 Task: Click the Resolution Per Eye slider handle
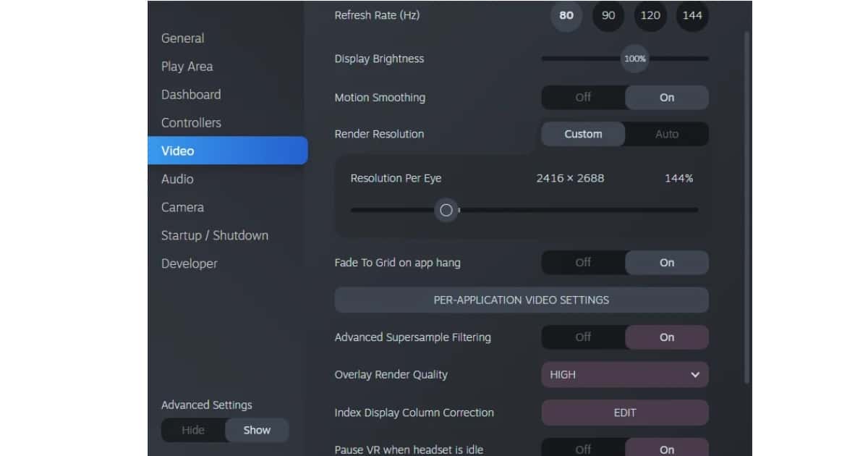pyautogui.click(x=446, y=211)
